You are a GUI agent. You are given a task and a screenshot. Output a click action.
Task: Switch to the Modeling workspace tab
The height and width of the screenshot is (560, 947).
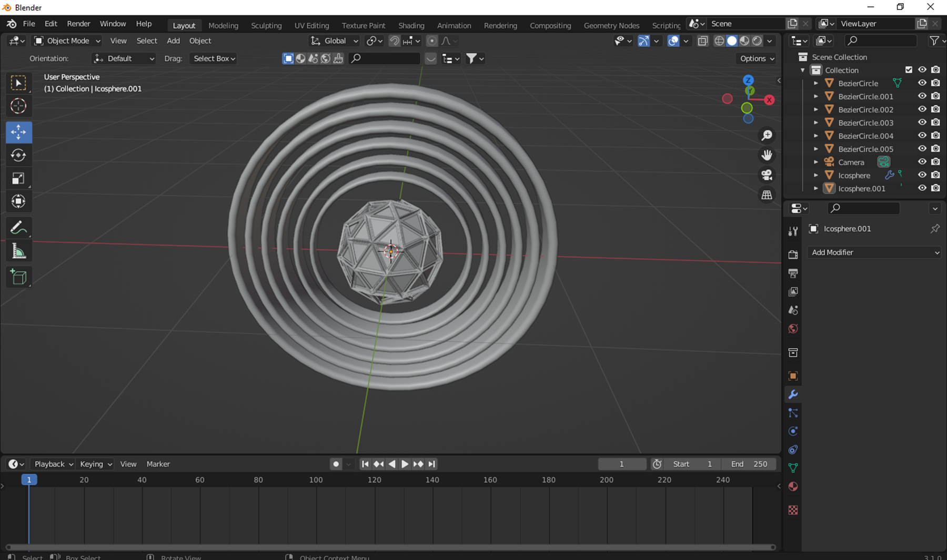[223, 25]
